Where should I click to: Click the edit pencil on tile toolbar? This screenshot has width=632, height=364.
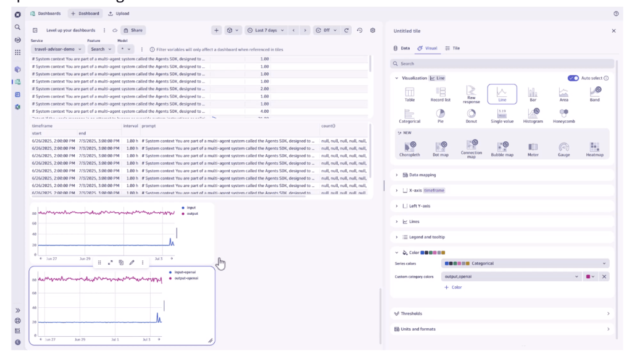coord(131,262)
